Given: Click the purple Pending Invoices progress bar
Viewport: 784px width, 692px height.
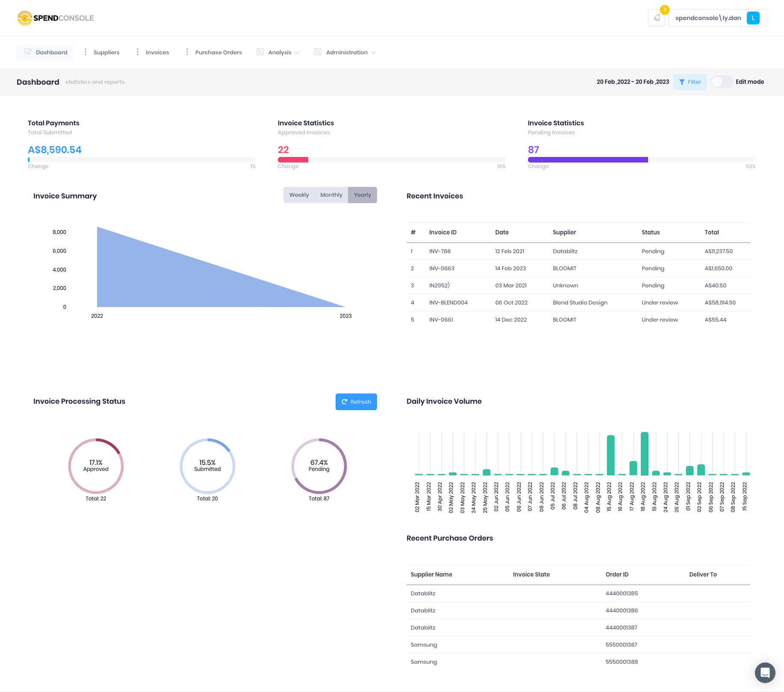Looking at the screenshot, I should pos(588,160).
